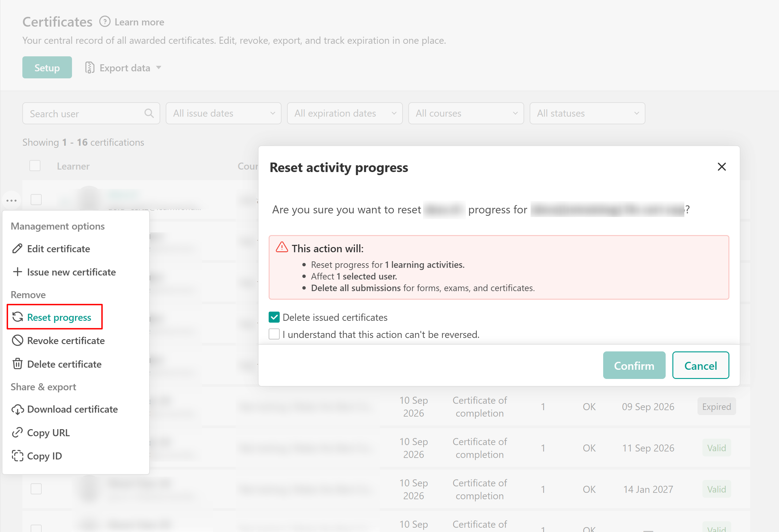Open the three-dot row options button
Image resolution: width=779 pixels, height=532 pixels.
coord(11,201)
